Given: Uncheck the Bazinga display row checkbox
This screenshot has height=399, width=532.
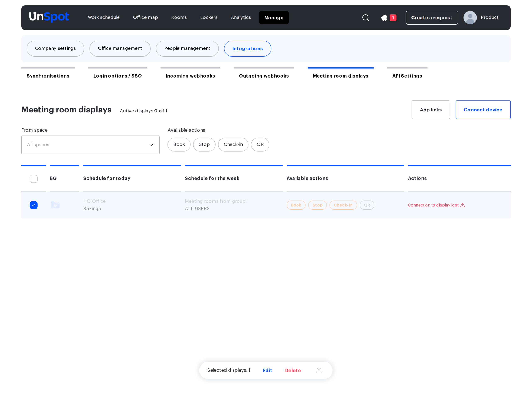Looking at the screenshot, I should (x=33, y=205).
